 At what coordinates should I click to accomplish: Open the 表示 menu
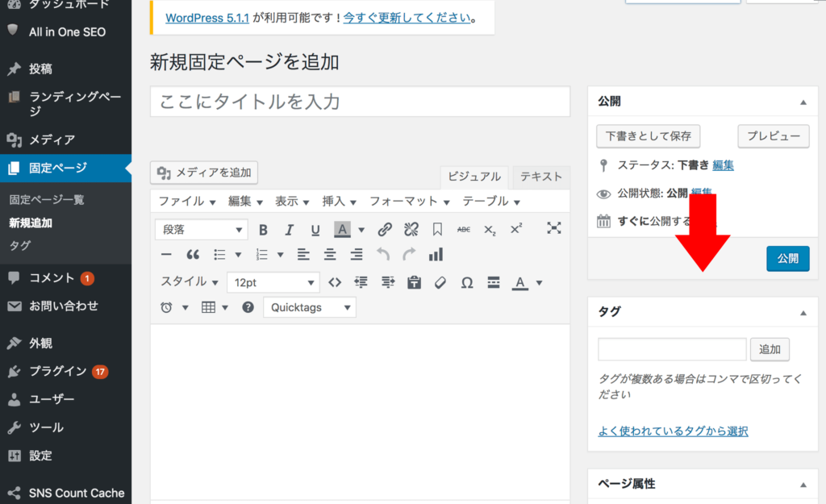point(292,201)
